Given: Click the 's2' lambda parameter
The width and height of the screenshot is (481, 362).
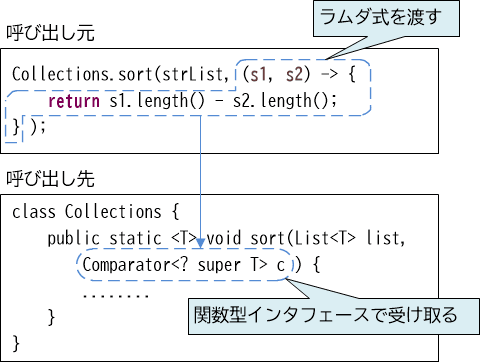Looking at the screenshot, I should [x=294, y=75].
